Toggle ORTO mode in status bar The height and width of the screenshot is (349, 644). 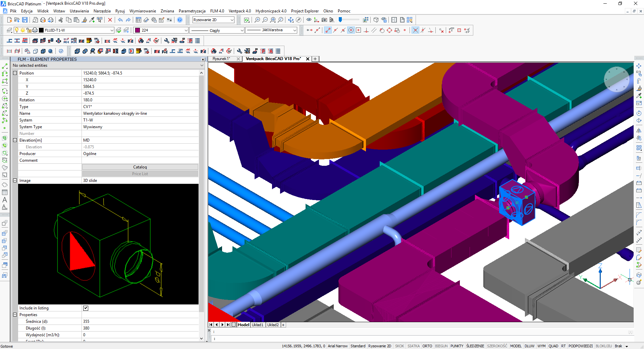click(427, 346)
